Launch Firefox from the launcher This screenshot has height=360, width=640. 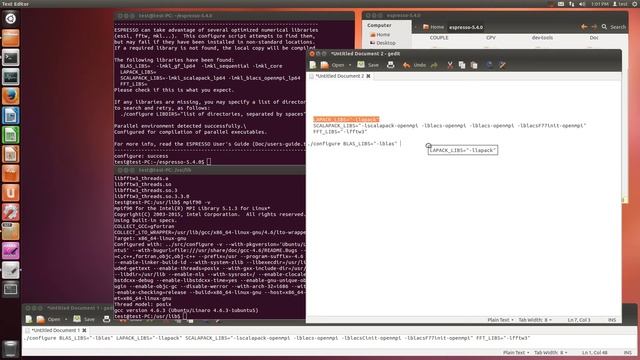(11, 96)
